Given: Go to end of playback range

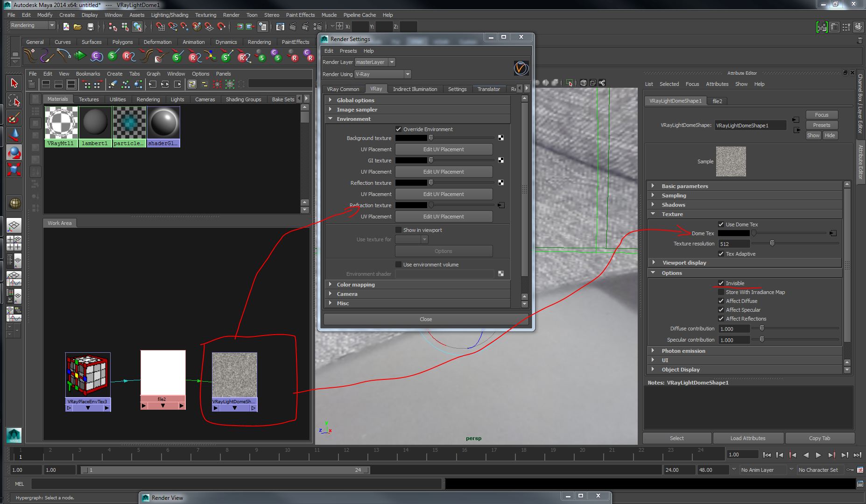Looking at the screenshot, I should tap(857, 455).
